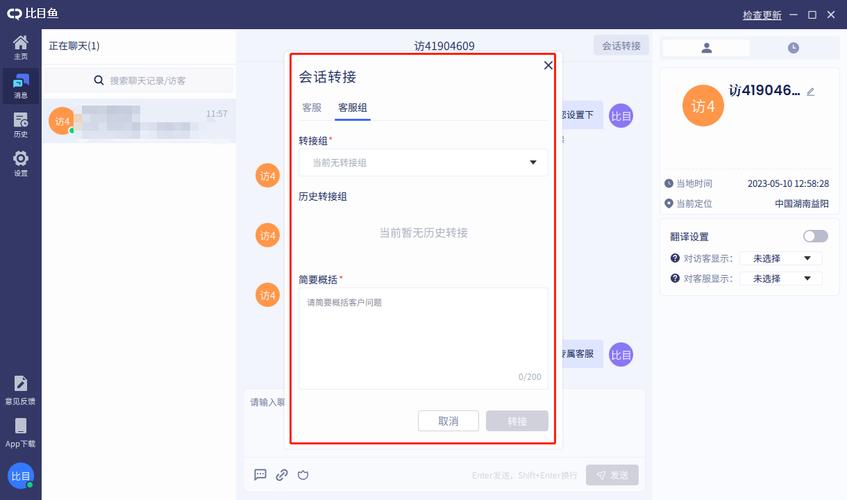Viewport: 847px width, 500px height.
Task: Click the link attachment icon below input
Action: 281,475
